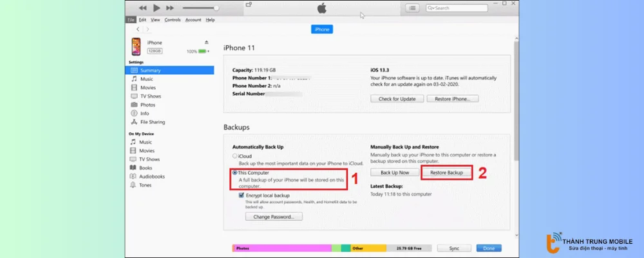This screenshot has height=258, width=644.
Task: Click the play button
Action: [x=156, y=8]
